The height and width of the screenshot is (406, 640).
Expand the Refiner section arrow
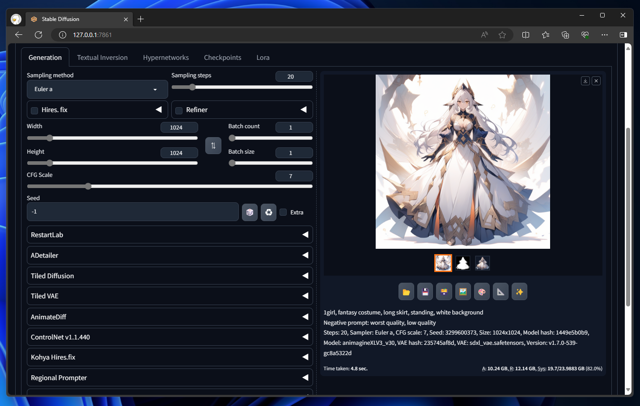pyautogui.click(x=303, y=109)
